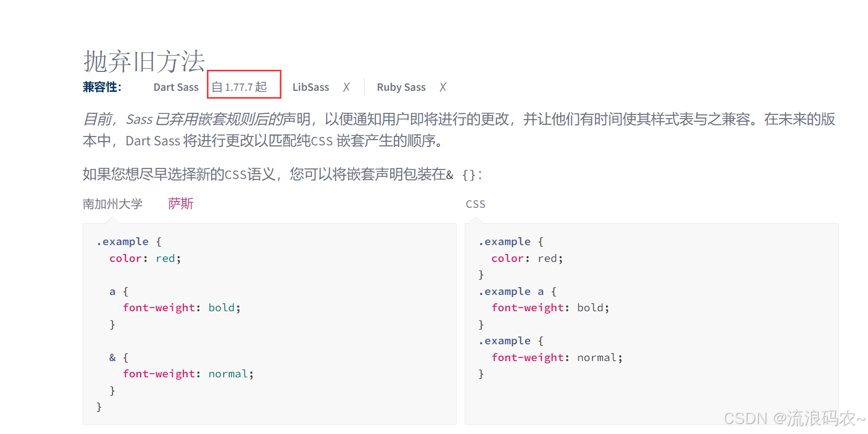Screen dimensions: 868x434
Task: Click the Ruby Sass compatibility label
Action: click(x=401, y=87)
